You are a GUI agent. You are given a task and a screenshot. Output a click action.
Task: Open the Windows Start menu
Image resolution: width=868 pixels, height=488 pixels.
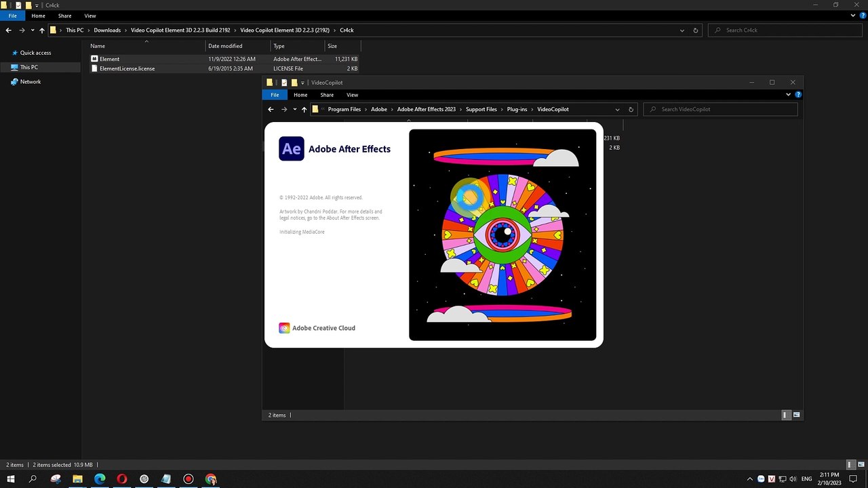click(x=11, y=479)
